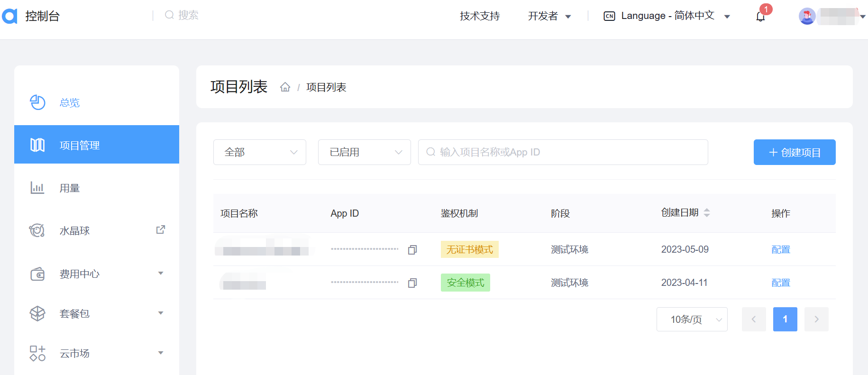Click the 项目管理 map icon

click(37, 145)
